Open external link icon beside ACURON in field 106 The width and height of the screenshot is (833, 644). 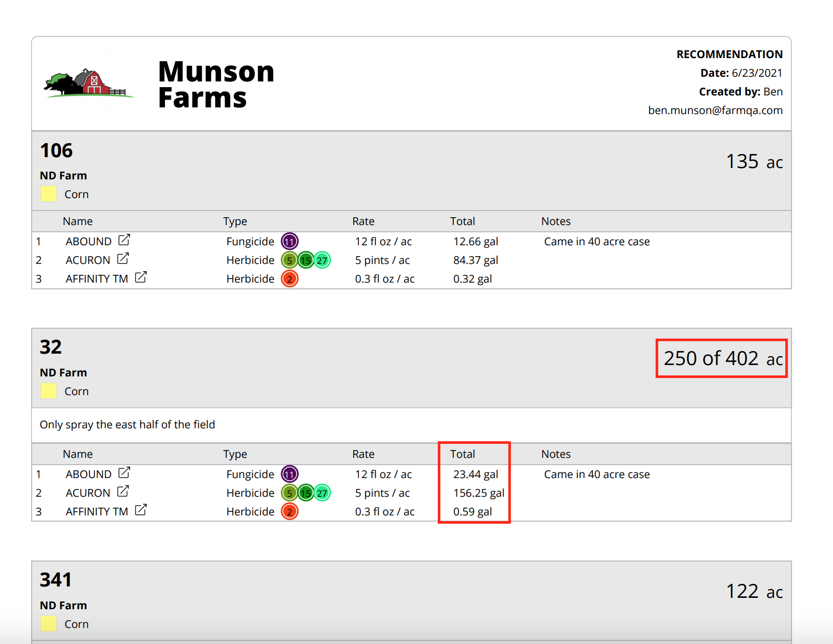click(123, 259)
